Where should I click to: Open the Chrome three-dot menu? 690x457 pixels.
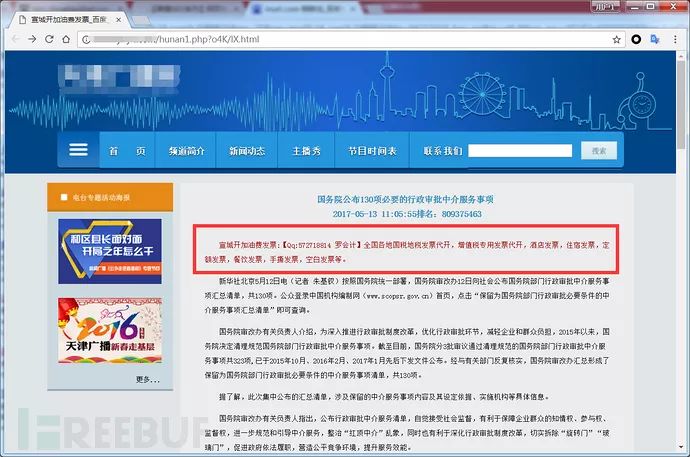point(675,39)
